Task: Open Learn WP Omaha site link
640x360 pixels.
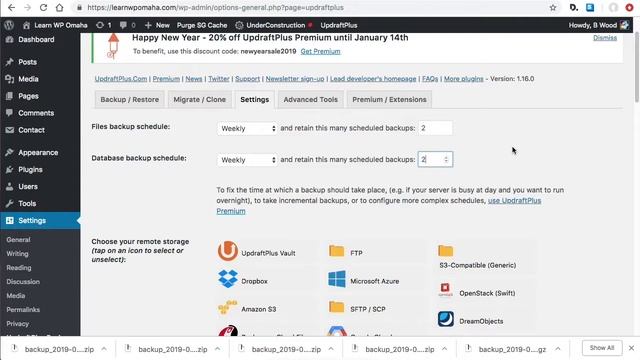Action: click(x=55, y=25)
